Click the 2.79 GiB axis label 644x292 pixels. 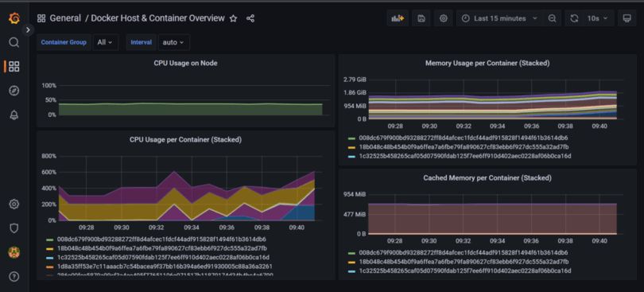[x=355, y=80]
